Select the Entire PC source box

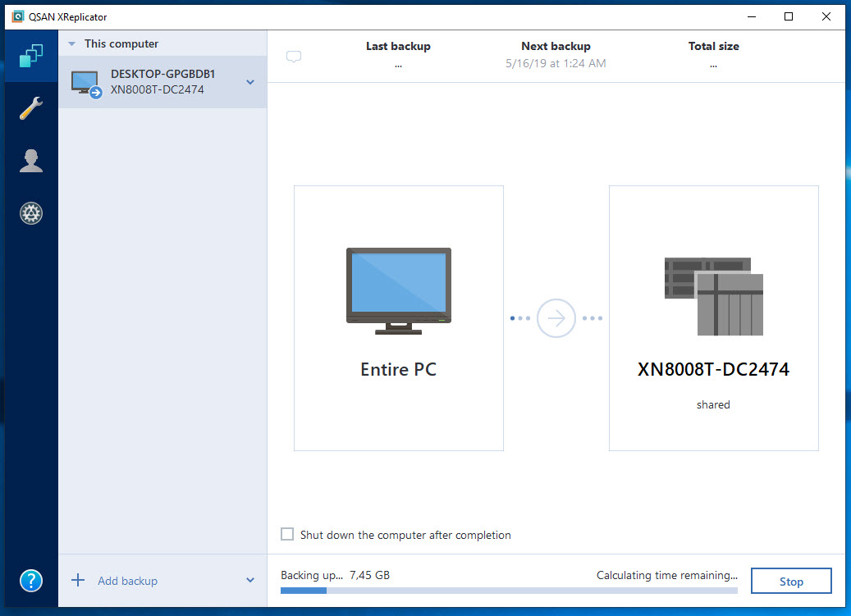(399, 318)
